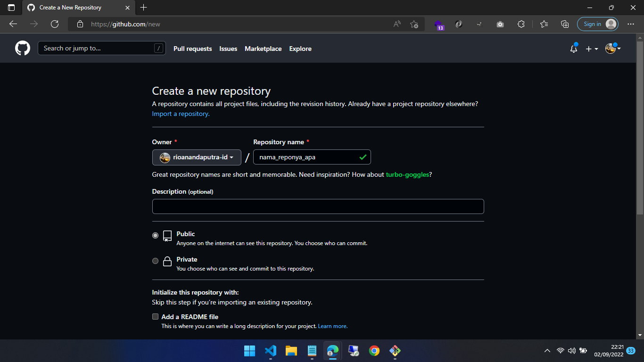
Task: Click the browser Back arrow
Action: point(13,24)
